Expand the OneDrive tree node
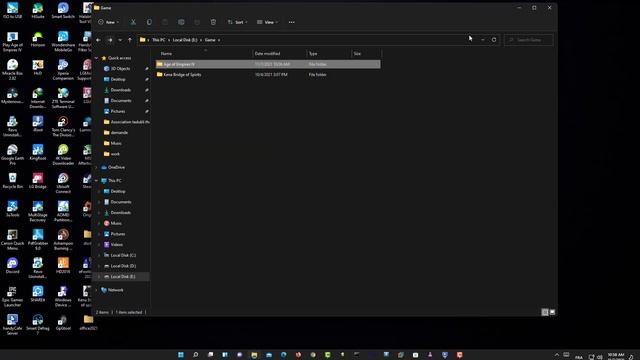This screenshot has width=640, height=360. 97,167
